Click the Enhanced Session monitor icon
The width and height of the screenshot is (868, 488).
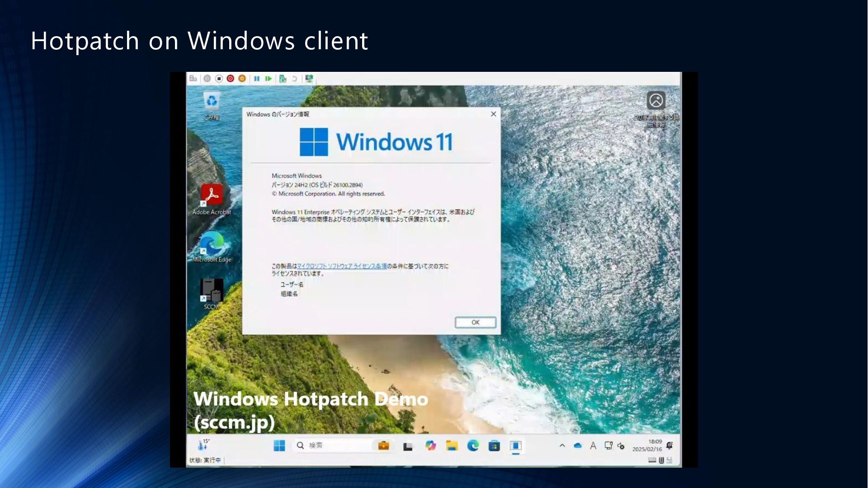click(309, 79)
